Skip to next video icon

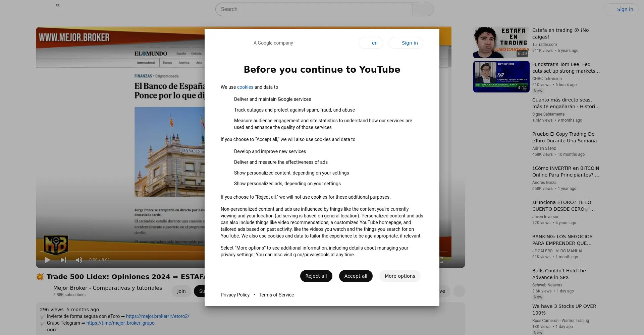pos(63,260)
